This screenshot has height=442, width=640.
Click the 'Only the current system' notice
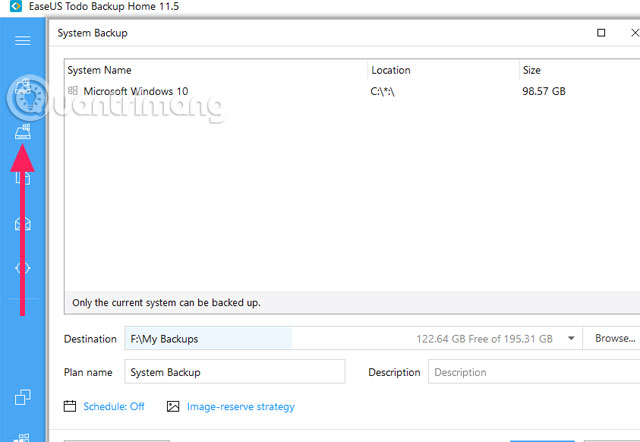[x=166, y=303]
